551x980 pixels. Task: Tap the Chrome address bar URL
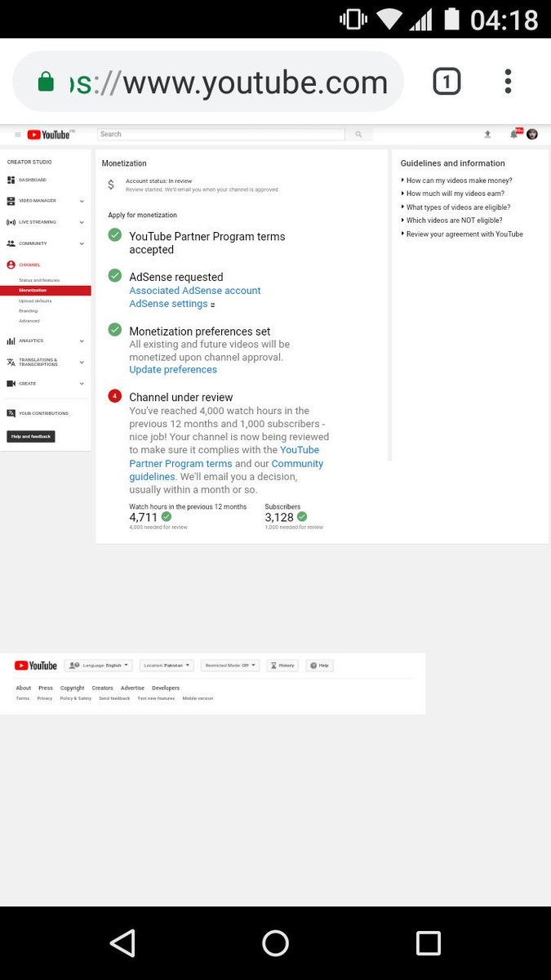pos(229,82)
